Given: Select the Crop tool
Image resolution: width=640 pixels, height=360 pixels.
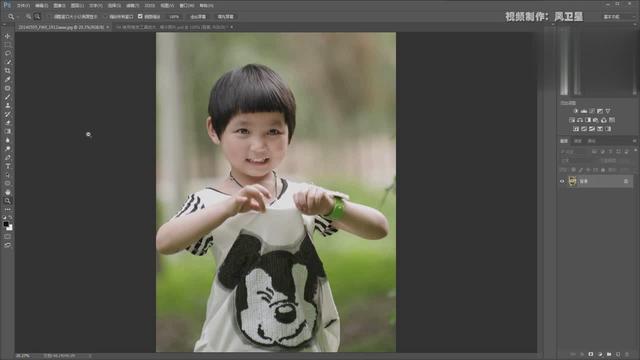Looking at the screenshot, I should click(7, 71).
